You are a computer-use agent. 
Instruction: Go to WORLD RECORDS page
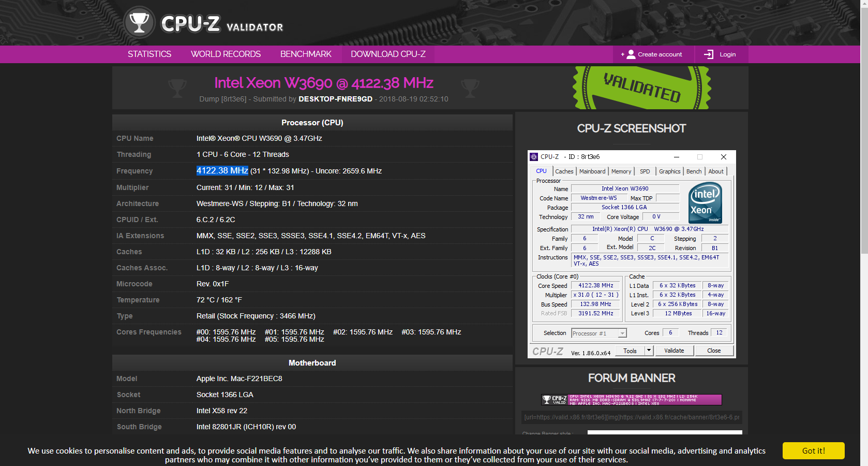(226, 54)
